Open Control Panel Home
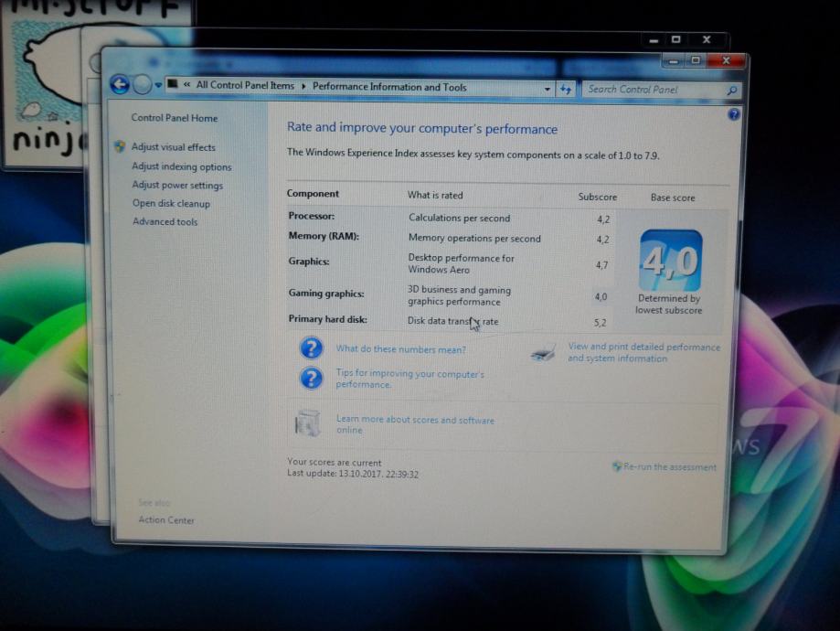The width and height of the screenshot is (840, 631). pos(174,118)
